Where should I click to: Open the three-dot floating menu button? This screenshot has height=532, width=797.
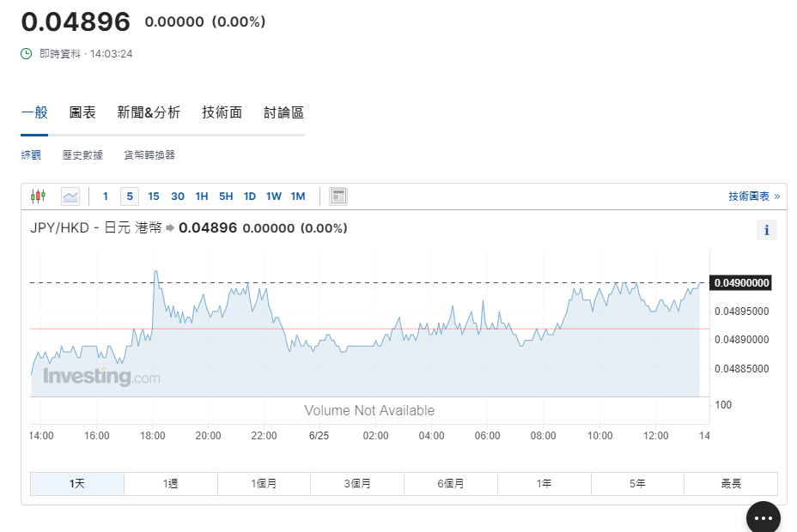pos(763,517)
